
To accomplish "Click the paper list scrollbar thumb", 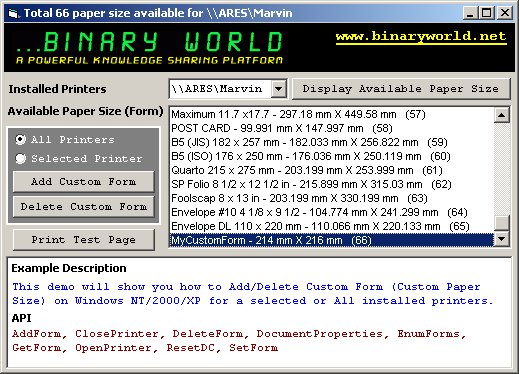I will click(501, 223).
